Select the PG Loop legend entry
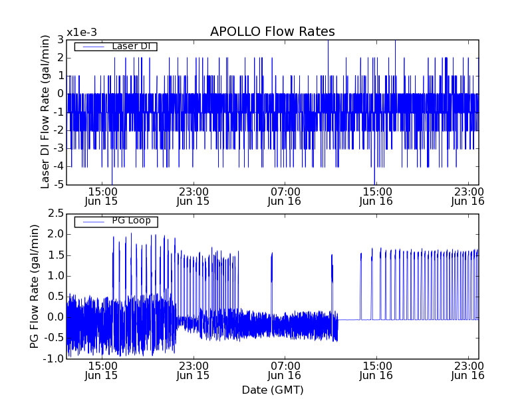532x399 pixels. [x=130, y=221]
